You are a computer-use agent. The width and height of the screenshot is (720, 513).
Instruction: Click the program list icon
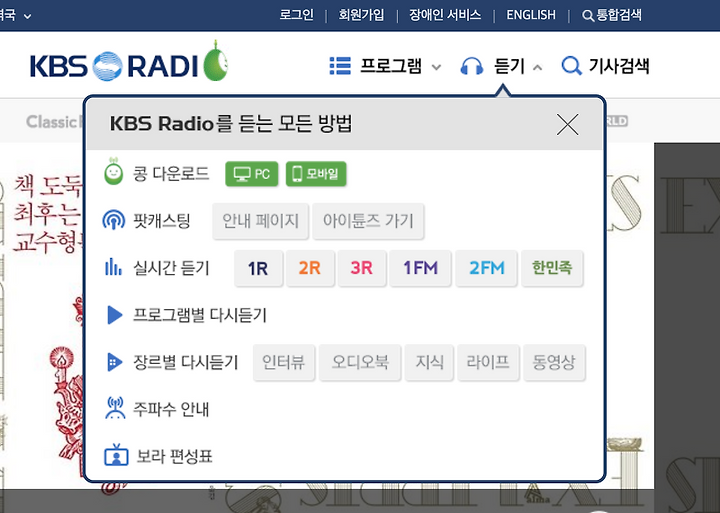click(340, 66)
